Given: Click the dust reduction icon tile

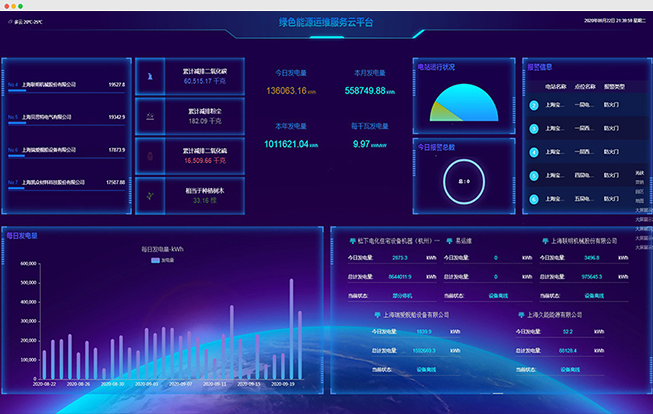Looking at the screenshot, I should (149, 115).
